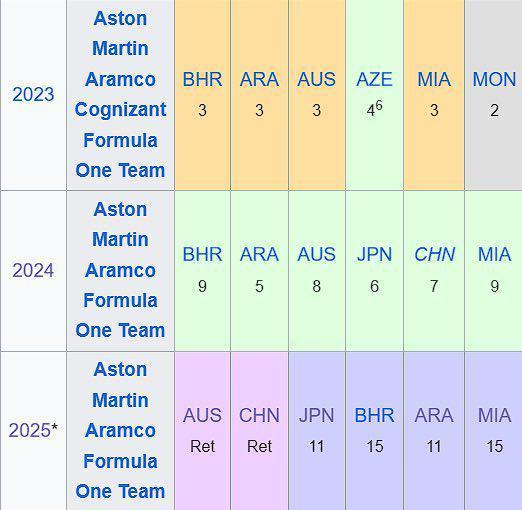Screen dimensions: 522x510
Task: Click Aston Martin Aramco Cognizant Formula One Team
Action: (x=120, y=94)
